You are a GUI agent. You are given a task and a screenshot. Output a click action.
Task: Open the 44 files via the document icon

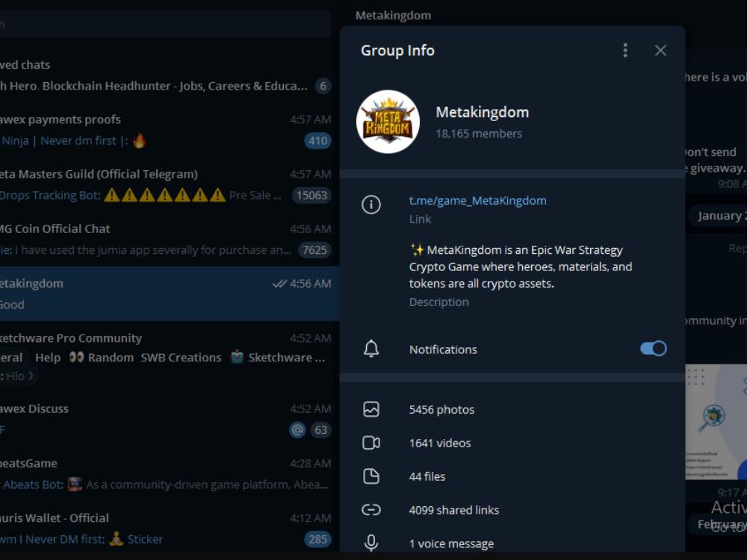(x=371, y=476)
